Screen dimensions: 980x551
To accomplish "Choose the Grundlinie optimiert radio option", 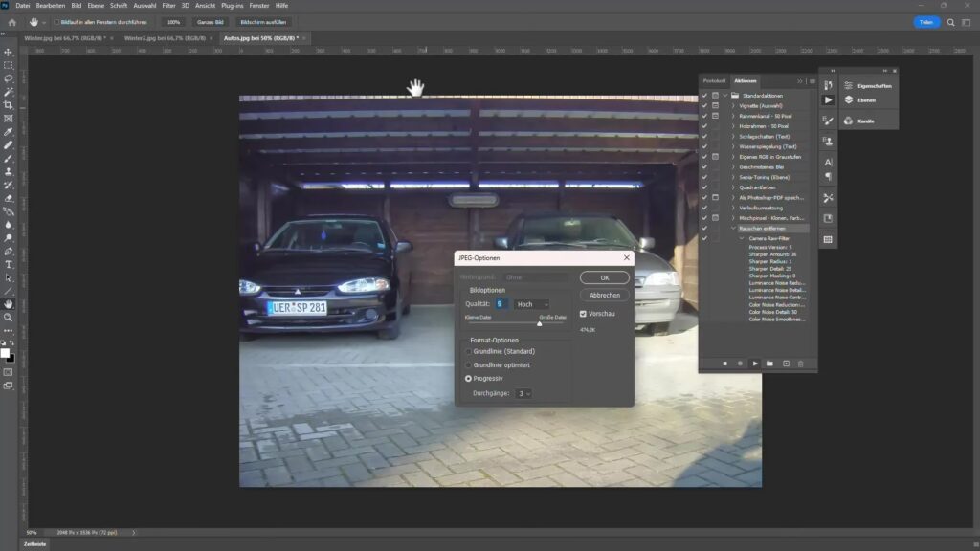I will pos(469,364).
